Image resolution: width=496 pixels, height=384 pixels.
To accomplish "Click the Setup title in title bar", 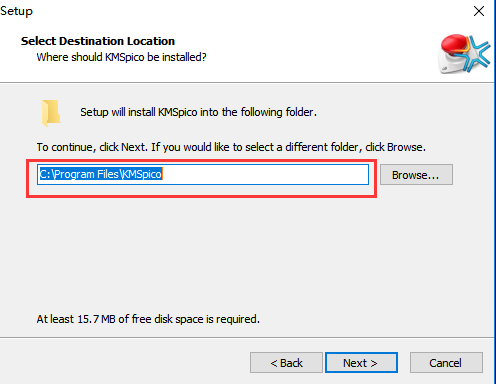I will tap(16, 11).
